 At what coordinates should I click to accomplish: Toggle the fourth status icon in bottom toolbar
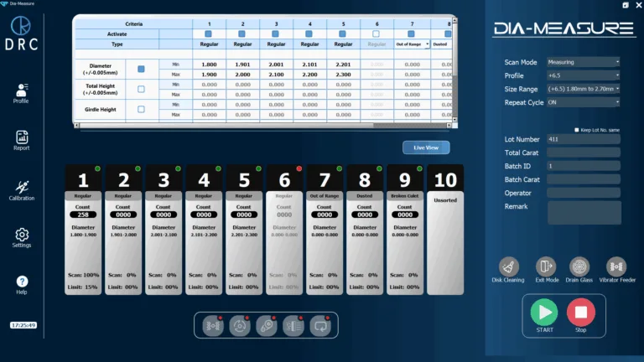point(293,326)
